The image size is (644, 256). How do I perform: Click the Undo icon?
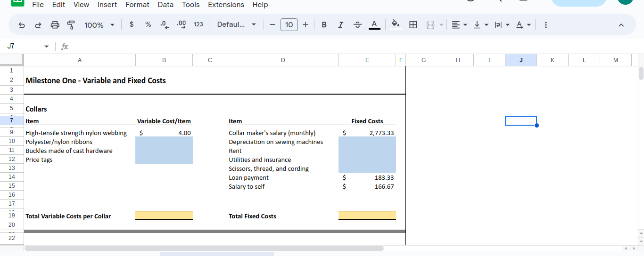(x=22, y=25)
